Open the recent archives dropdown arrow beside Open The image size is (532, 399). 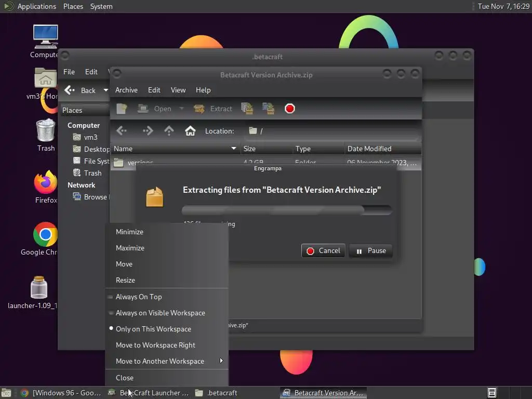[x=181, y=109]
